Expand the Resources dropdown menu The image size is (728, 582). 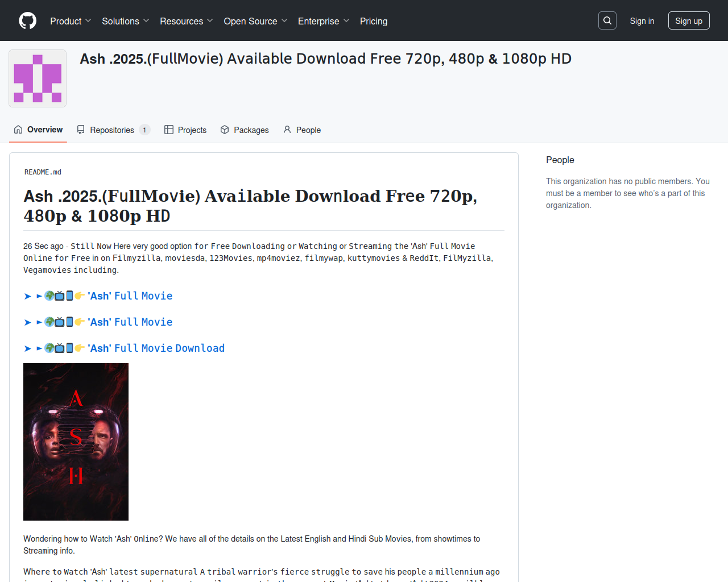click(186, 21)
